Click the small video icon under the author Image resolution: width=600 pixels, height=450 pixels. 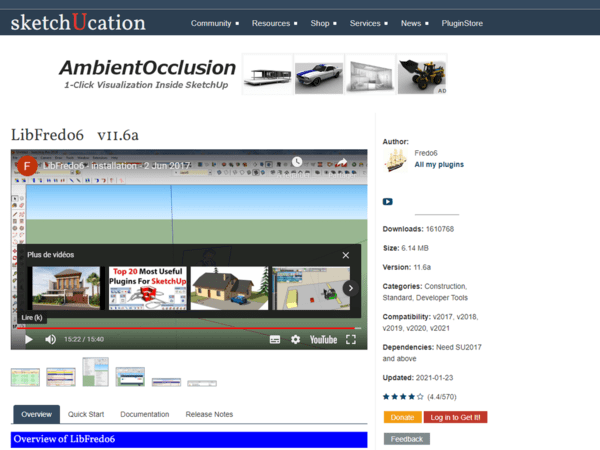[388, 201]
